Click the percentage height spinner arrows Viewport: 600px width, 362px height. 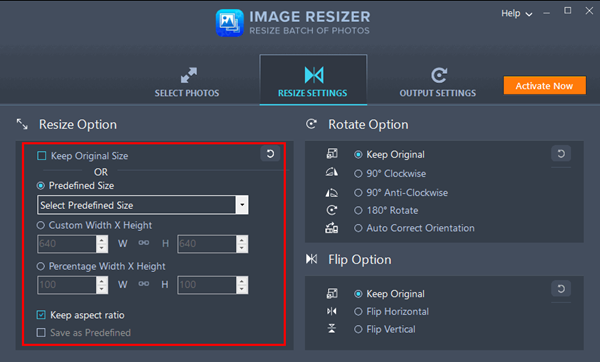click(242, 285)
